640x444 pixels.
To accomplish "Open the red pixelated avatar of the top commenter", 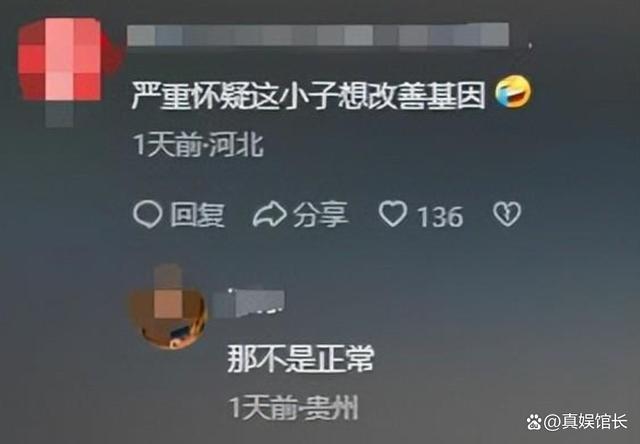I will [x=60, y=59].
